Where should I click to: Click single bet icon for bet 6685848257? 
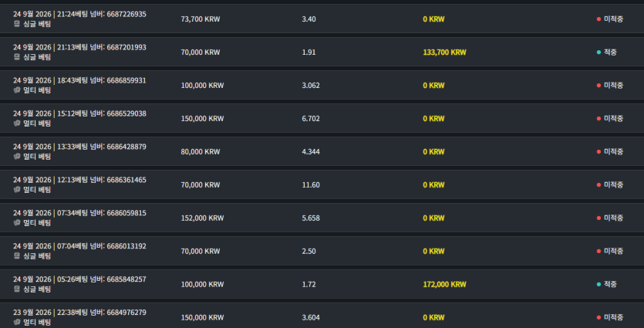[17, 289]
